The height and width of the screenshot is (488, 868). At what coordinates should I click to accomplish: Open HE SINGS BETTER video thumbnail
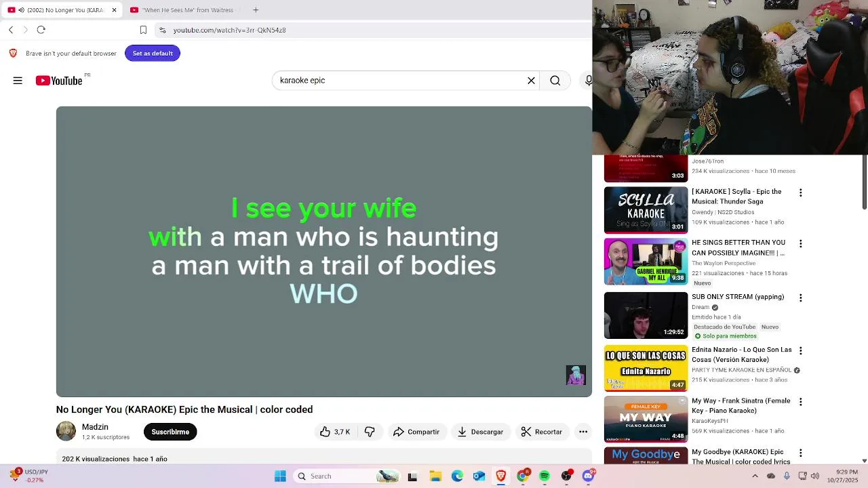point(646,262)
